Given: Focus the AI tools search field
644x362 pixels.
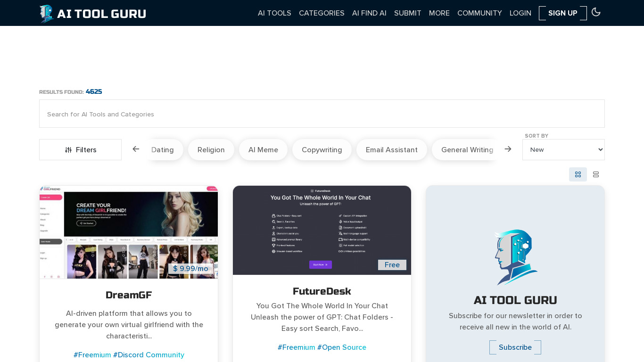Looking at the screenshot, I should (x=322, y=114).
